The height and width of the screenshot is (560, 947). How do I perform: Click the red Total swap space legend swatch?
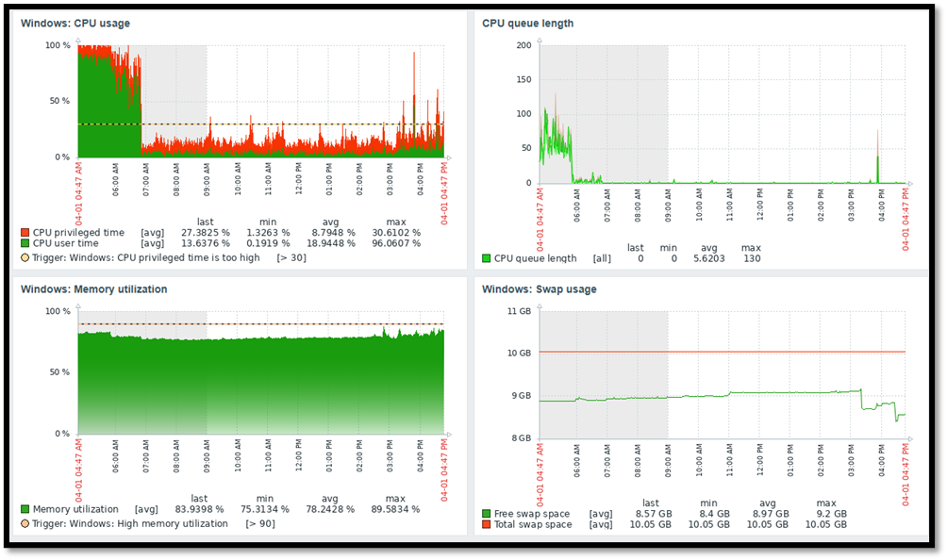tap(487, 525)
